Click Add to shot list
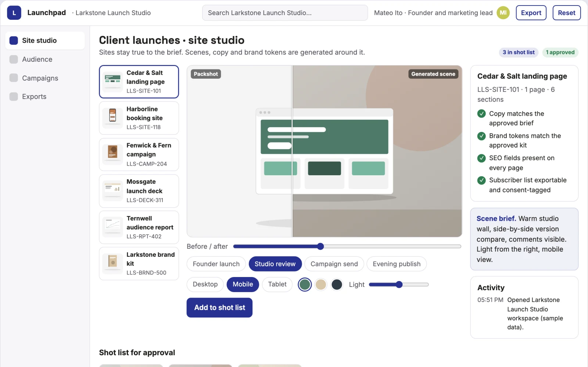The image size is (588, 367). tap(219, 307)
